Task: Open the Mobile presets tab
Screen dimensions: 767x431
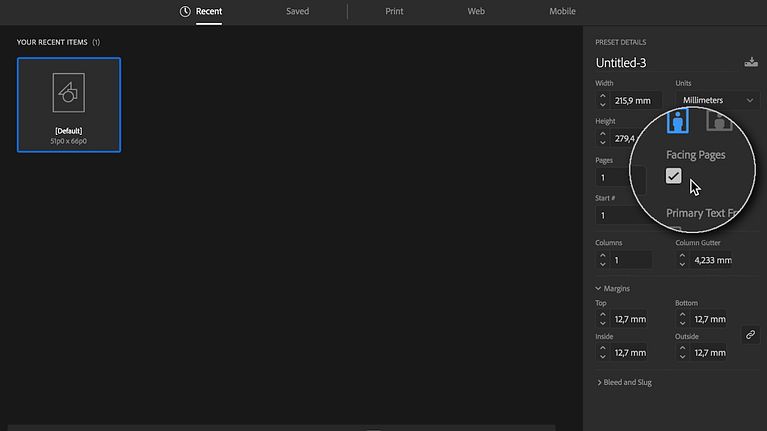Action: point(562,11)
